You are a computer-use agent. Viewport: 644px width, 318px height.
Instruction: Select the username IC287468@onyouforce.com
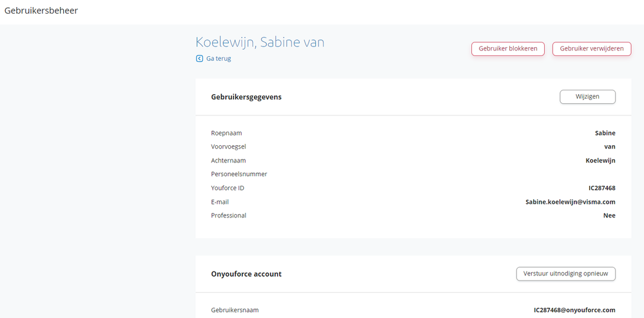574,310
